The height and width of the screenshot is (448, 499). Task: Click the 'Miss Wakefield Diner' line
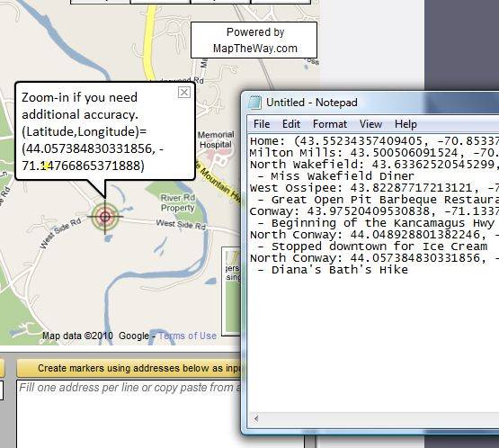point(335,176)
